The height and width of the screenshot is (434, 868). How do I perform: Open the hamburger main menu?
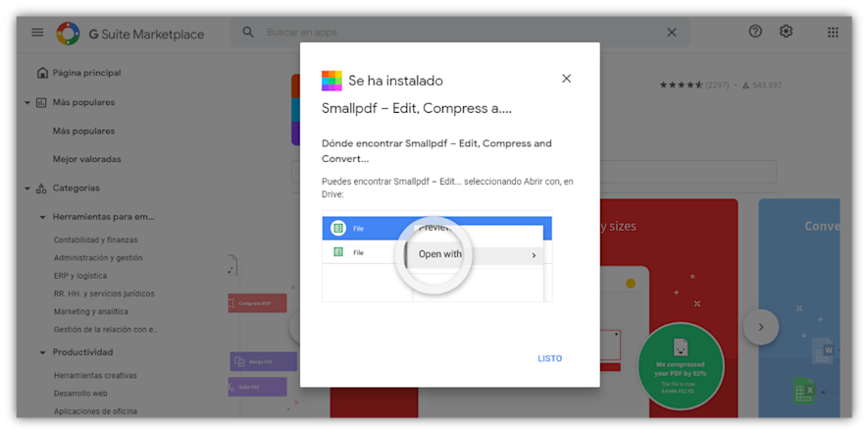pos(37,32)
